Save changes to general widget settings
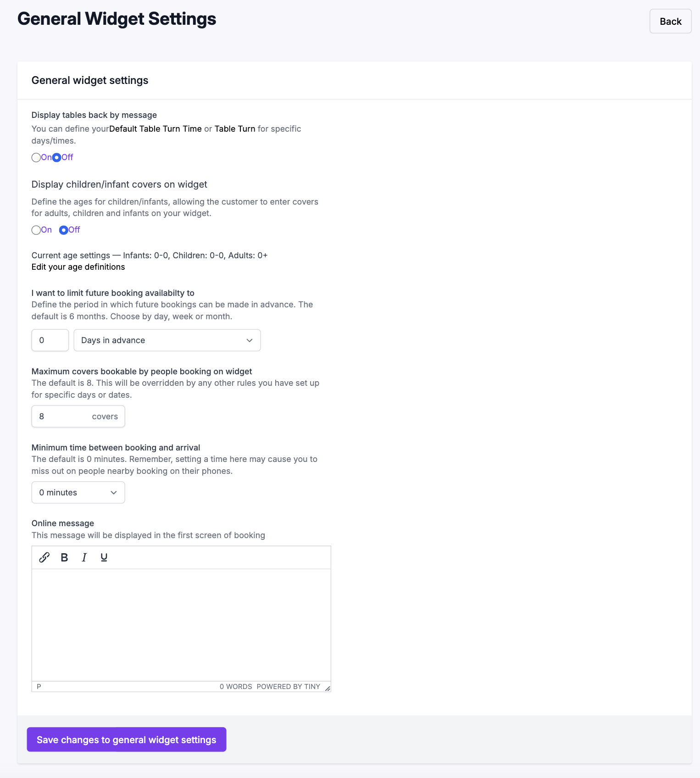 click(x=127, y=739)
